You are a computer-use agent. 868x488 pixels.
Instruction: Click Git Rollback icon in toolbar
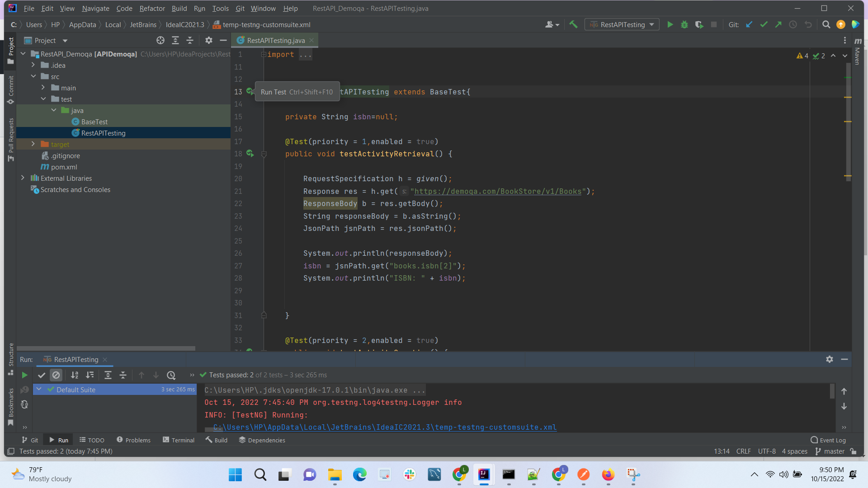[x=808, y=25]
